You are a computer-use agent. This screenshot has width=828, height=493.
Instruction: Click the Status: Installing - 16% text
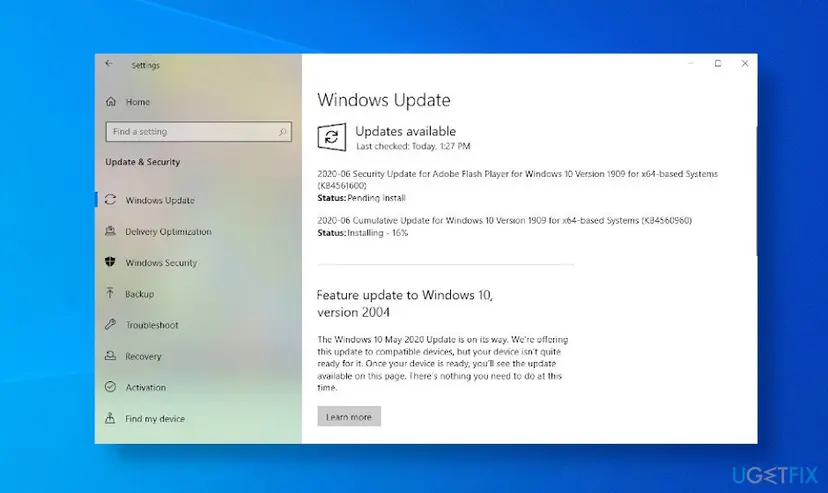363,233
